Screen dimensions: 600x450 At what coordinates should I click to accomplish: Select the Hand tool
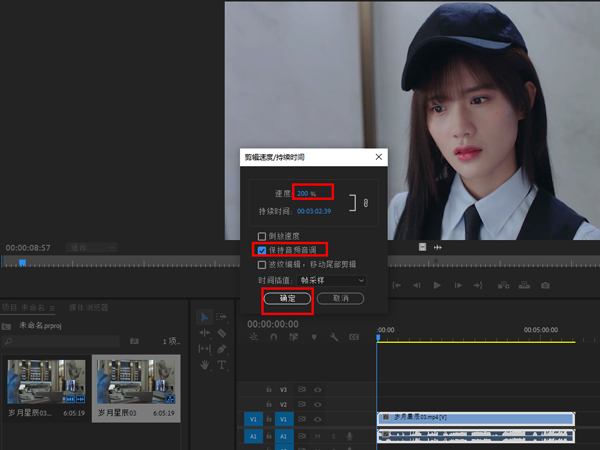coord(205,365)
